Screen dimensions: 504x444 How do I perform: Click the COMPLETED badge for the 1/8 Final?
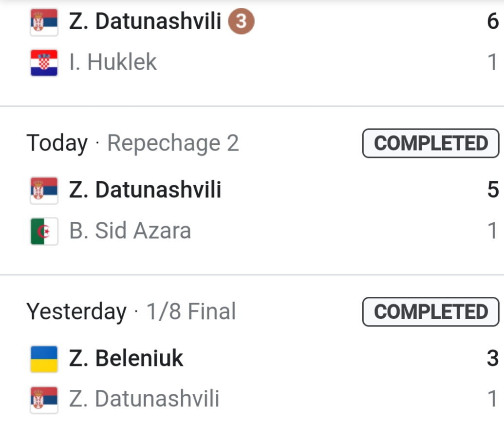click(x=430, y=312)
